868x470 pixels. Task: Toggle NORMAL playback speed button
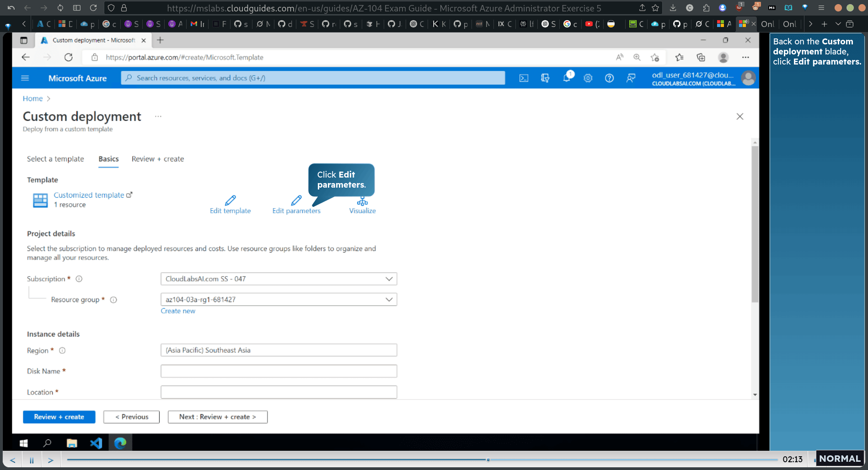click(839, 459)
